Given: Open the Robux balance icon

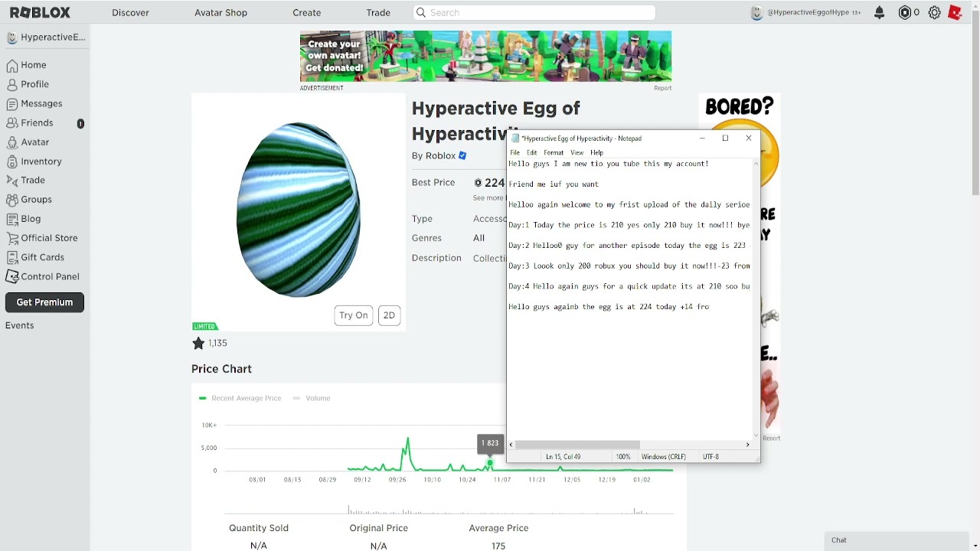Looking at the screenshot, I should pyautogui.click(x=904, y=12).
